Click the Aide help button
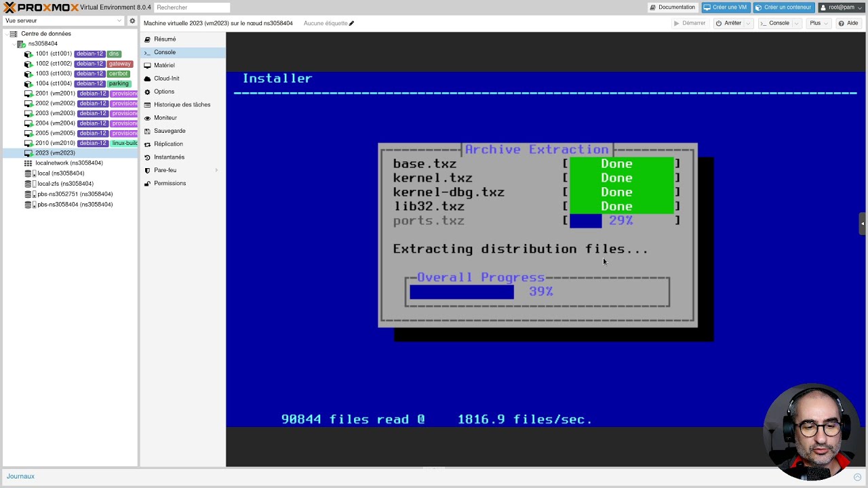868x488 pixels. 848,23
